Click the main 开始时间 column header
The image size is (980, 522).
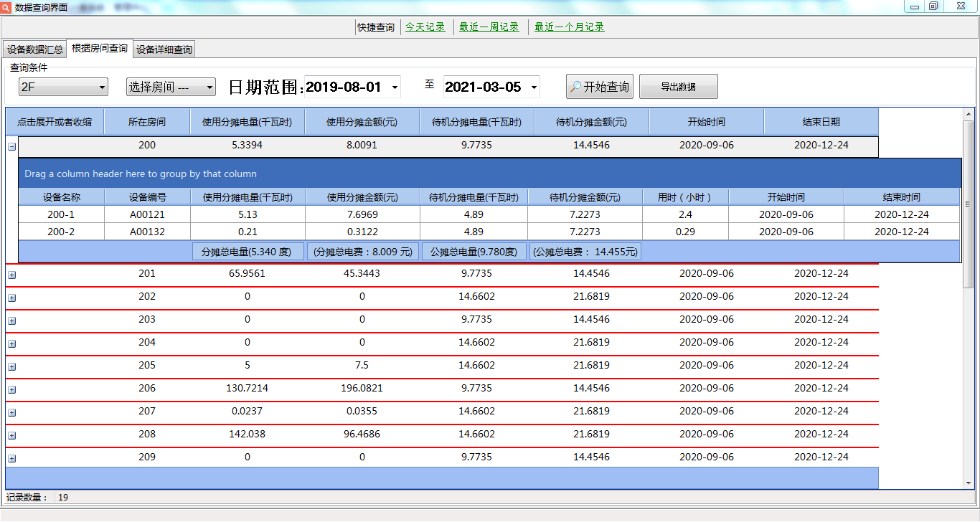pyautogui.click(x=707, y=122)
